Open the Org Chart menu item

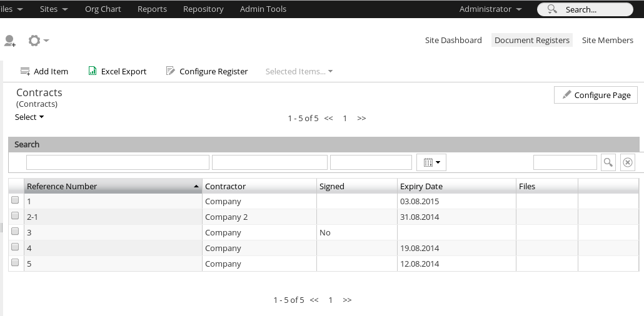pyautogui.click(x=103, y=9)
